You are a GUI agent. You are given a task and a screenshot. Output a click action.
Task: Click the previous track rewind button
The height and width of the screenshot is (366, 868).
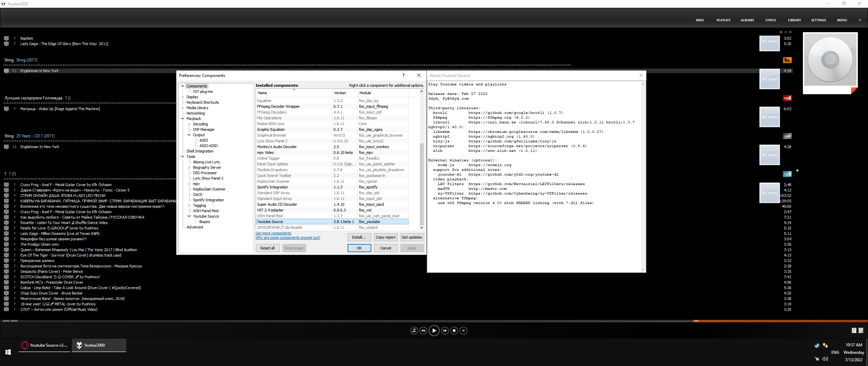click(x=423, y=330)
